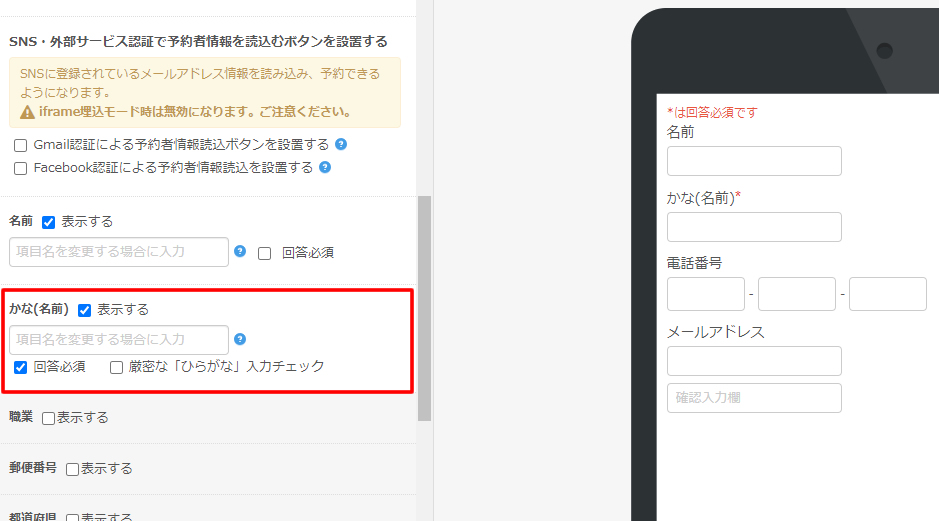Click help icon next to かな(名前) item-name field
Viewport: 939px width, 521px height.
(240, 339)
